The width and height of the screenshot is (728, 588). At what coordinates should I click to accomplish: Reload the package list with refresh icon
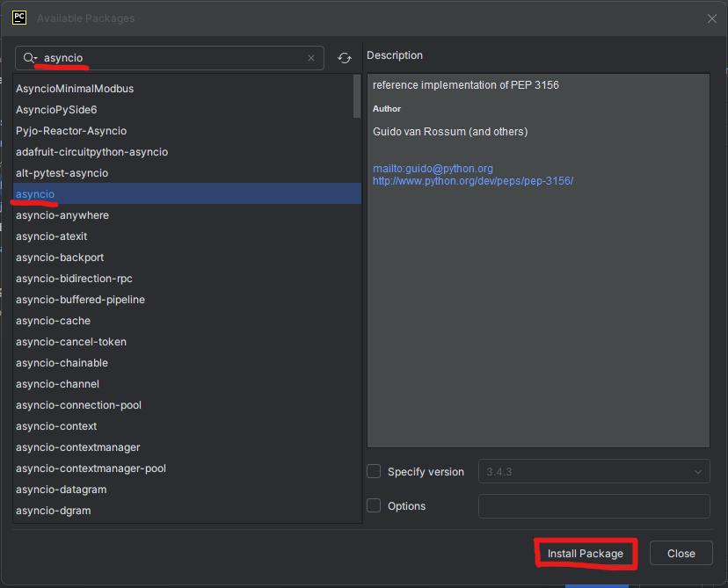point(345,58)
